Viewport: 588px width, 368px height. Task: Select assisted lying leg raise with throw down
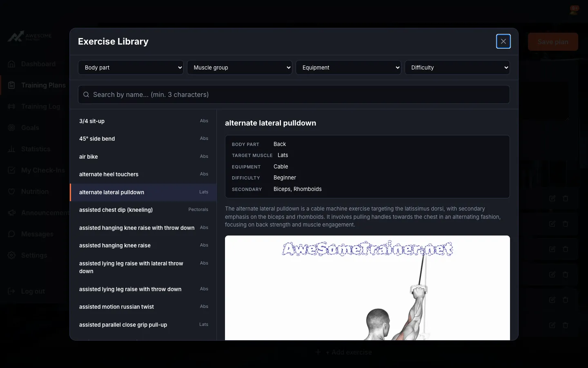tap(143, 289)
